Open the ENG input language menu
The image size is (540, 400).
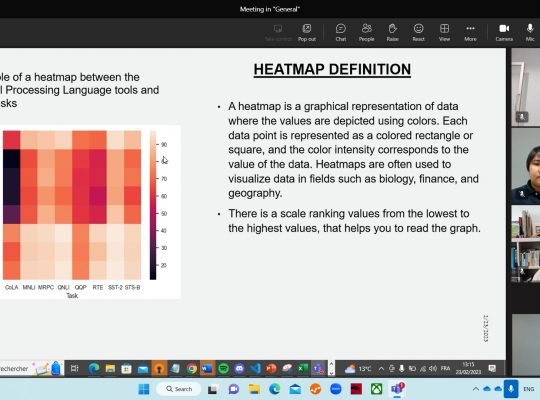[x=529, y=389]
